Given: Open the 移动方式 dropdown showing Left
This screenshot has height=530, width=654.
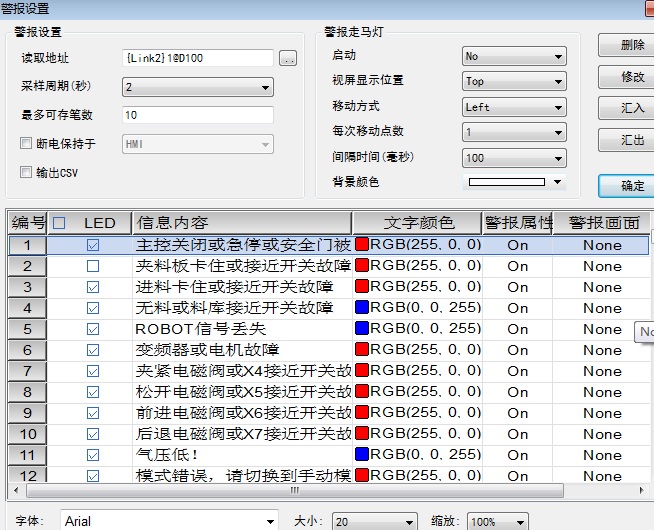Looking at the screenshot, I should coord(513,107).
